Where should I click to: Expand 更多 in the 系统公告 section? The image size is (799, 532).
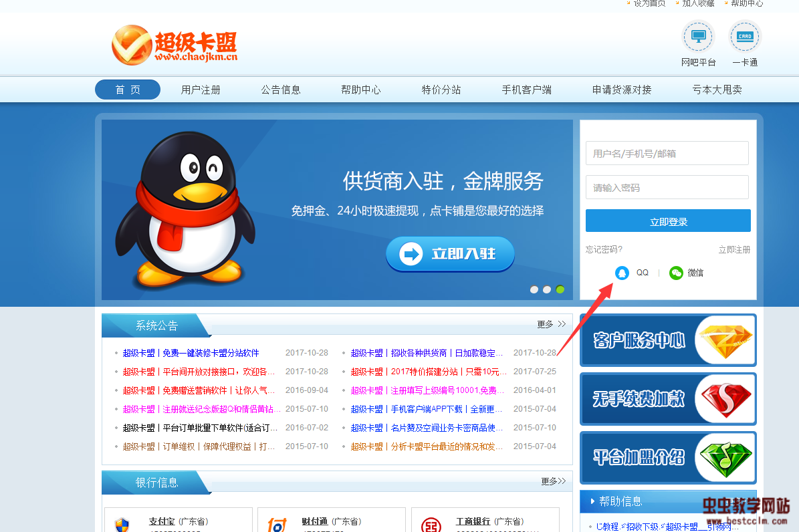pyautogui.click(x=552, y=324)
